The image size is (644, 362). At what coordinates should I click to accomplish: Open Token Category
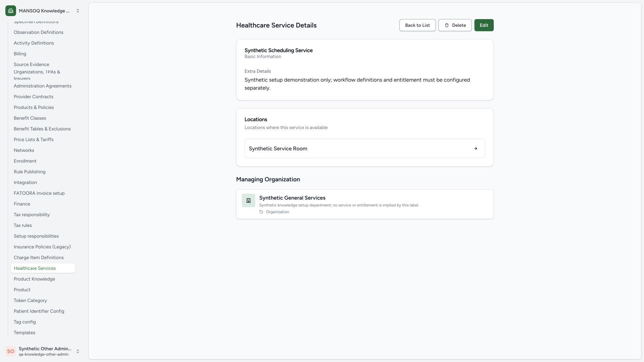[43, 300]
